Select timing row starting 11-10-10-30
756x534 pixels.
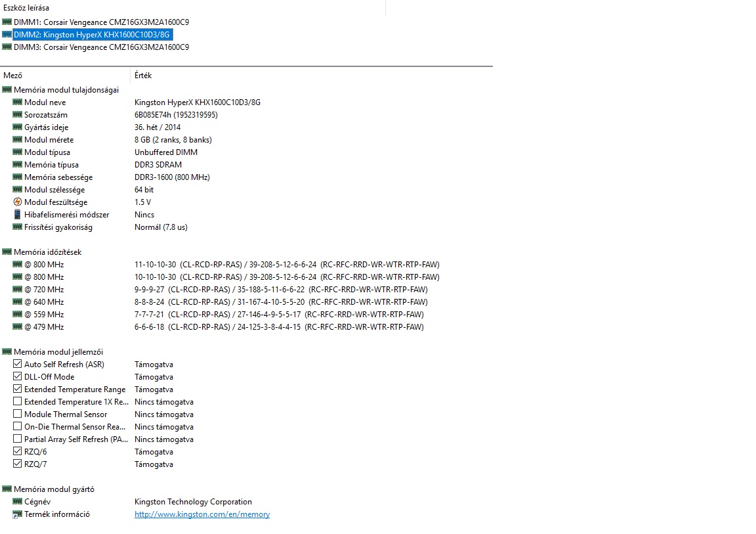287,264
